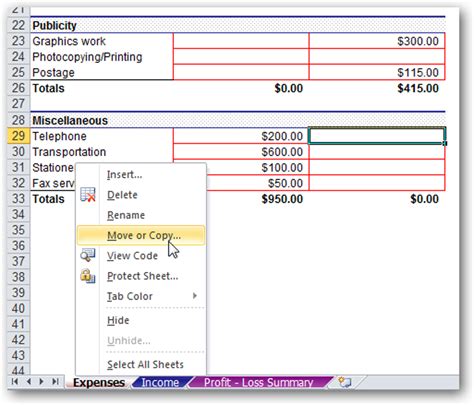The image size is (474, 405).
Task: Click the Protect Sheet padlock icon
Action: click(x=88, y=276)
